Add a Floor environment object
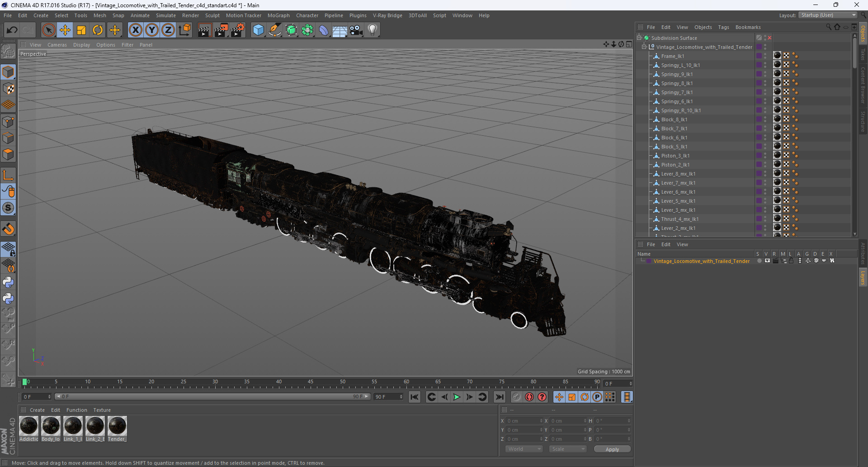This screenshot has width=868, height=467. [340, 30]
